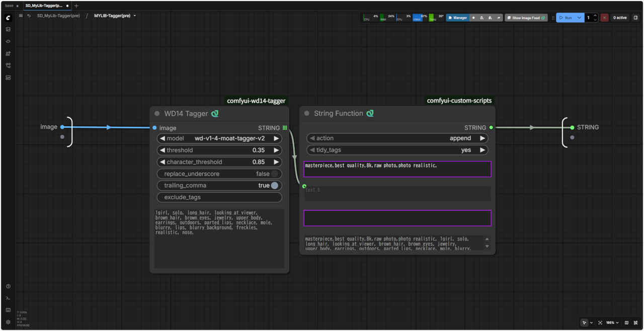Screen dimensions: 644x331
Task: Click the star icon beside Manager
Action: (x=473, y=18)
